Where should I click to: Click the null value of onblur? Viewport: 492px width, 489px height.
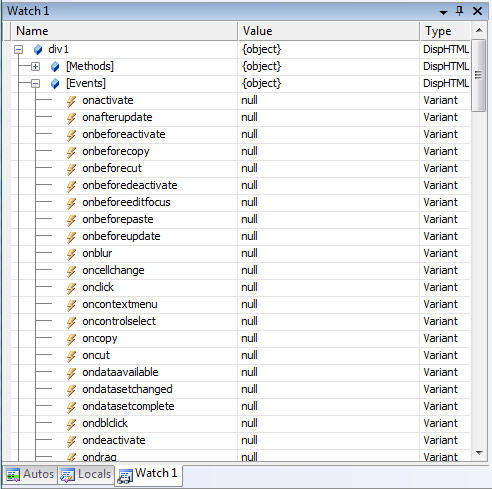point(249,253)
